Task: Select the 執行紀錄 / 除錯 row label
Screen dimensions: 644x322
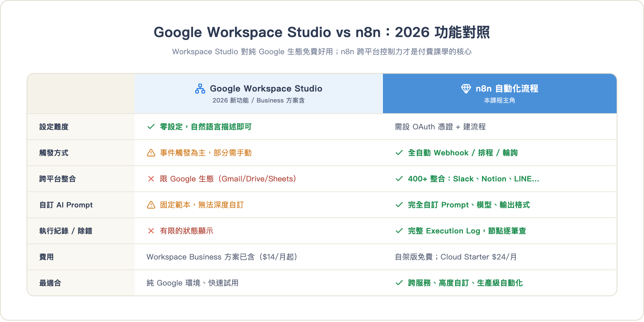Action: (66, 231)
